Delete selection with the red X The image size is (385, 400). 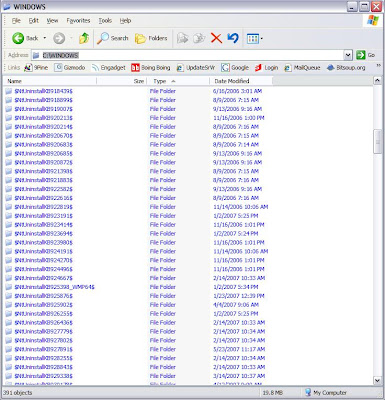pyautogui.click(x=216, y=38)
